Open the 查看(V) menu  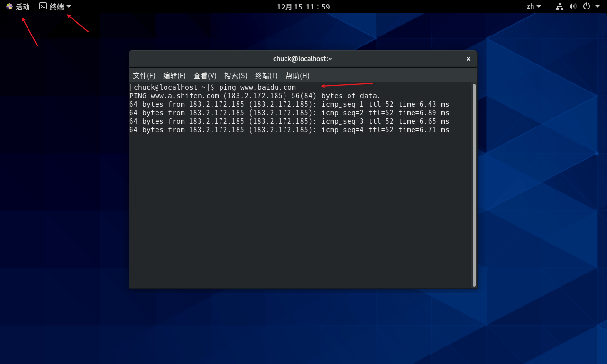[205, 76]
